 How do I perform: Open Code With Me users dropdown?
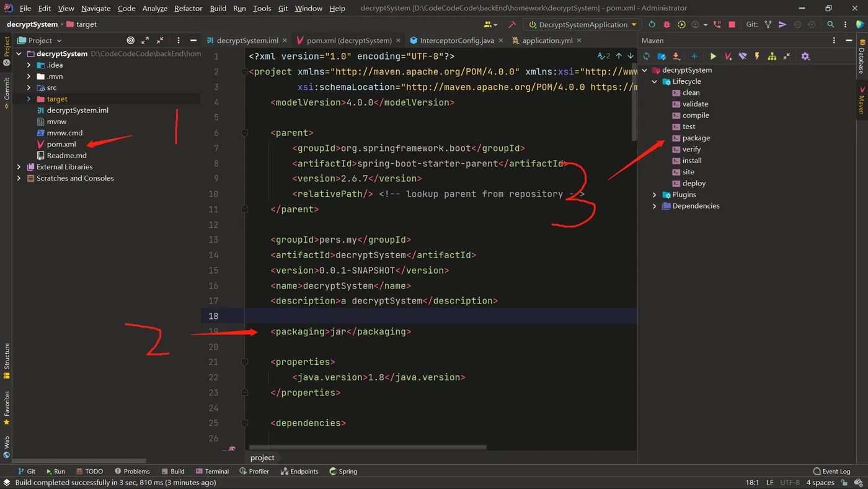[x=490, y=25]
